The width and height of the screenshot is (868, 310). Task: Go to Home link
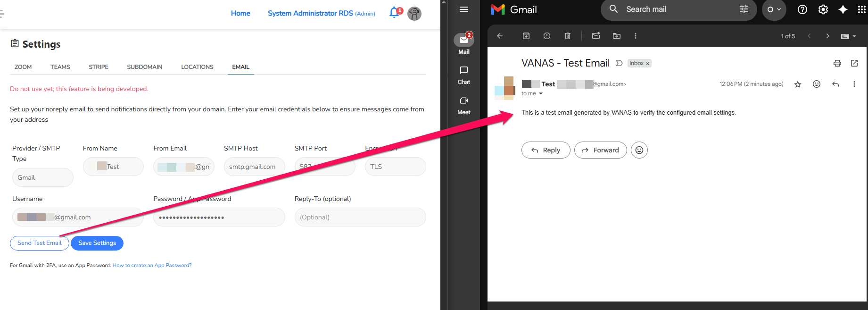tap(240, 13)
